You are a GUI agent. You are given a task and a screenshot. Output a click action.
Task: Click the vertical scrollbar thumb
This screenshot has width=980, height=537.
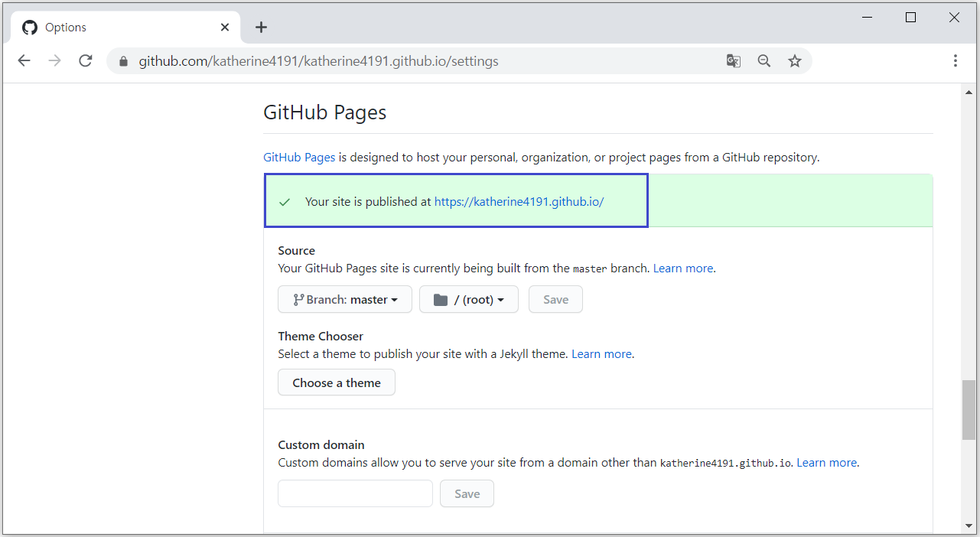pyautogui.click(x=969, y=409)
